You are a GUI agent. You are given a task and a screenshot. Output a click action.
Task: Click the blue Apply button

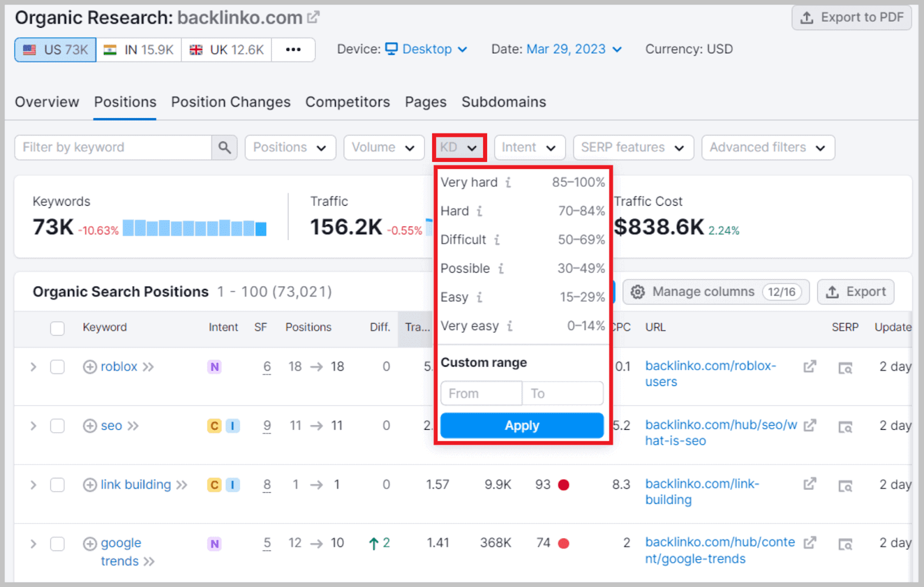[x=522, y=426]
